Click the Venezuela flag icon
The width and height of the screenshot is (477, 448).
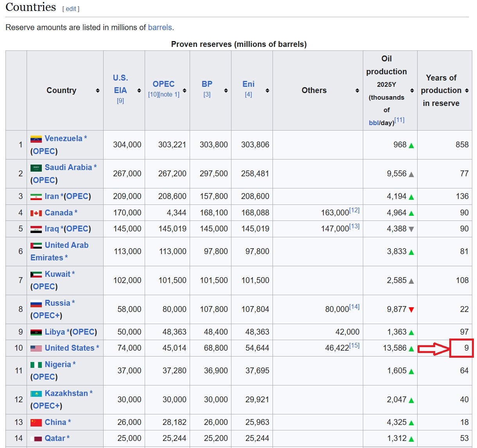point(36,139)
